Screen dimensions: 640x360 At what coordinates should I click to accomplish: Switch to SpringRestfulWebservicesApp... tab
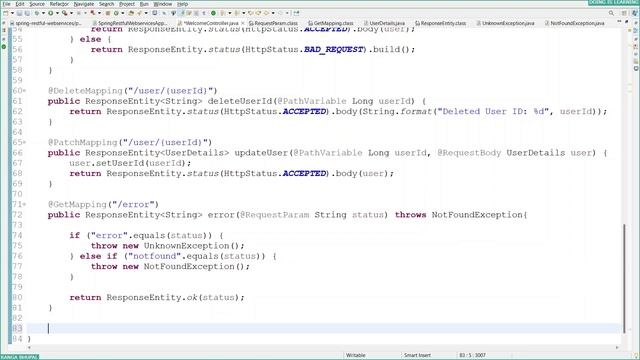pyautogui.click(x=130, y=23)
